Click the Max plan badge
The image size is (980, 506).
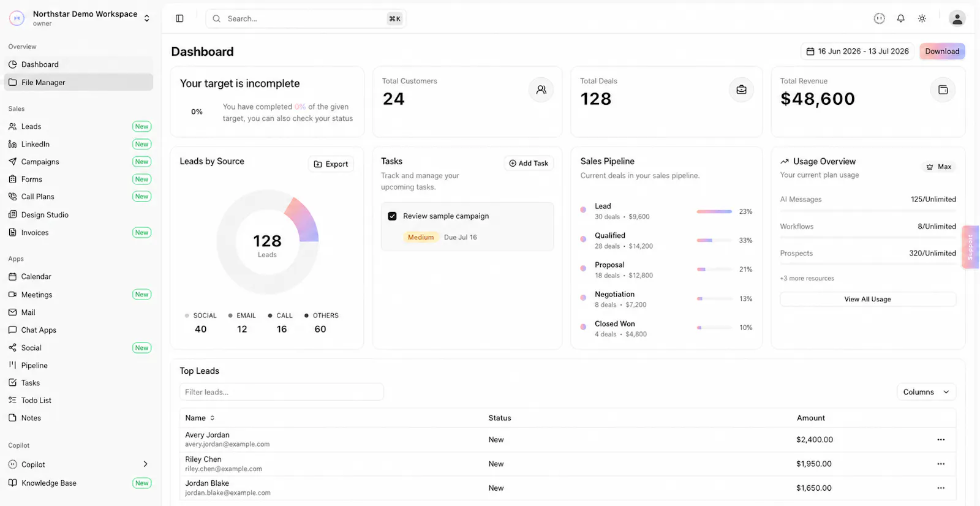[x=939, y=167]
